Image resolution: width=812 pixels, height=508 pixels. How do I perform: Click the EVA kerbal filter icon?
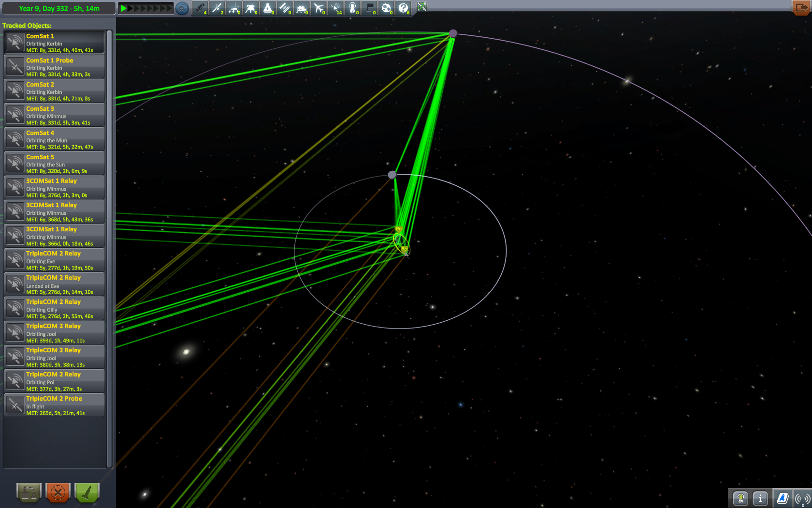[x=353, y=8]
